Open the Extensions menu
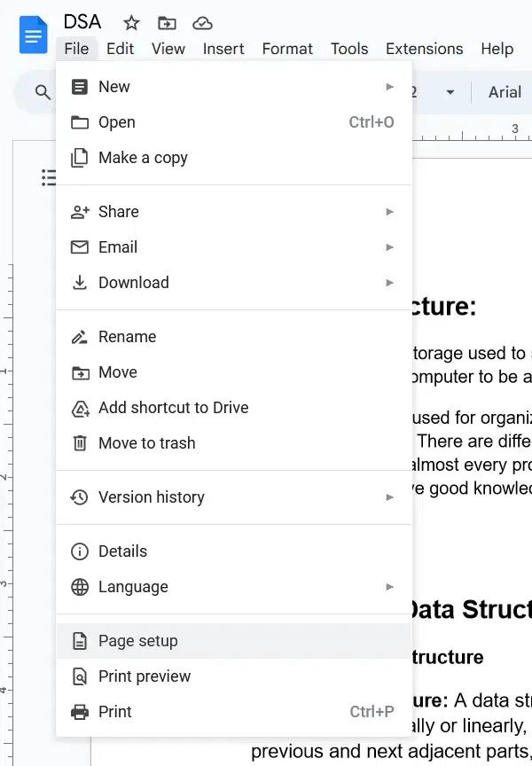 coord(424,49)
